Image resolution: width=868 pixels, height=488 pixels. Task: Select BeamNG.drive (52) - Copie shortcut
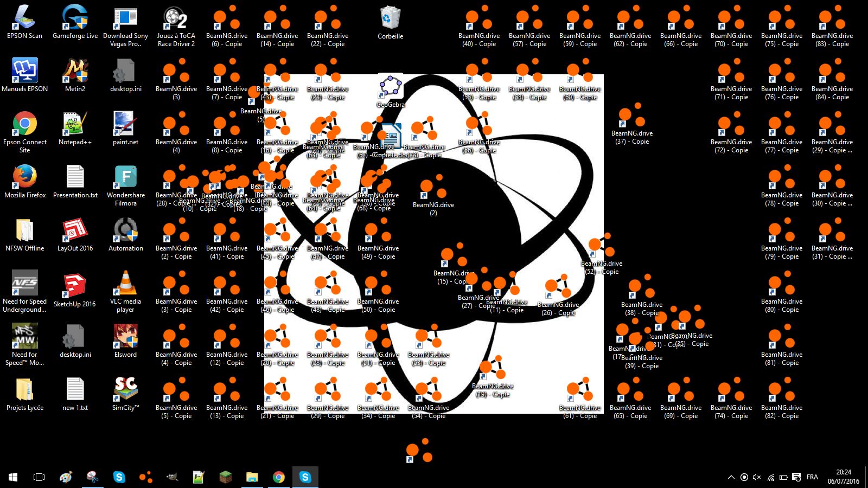pos(602,254)
